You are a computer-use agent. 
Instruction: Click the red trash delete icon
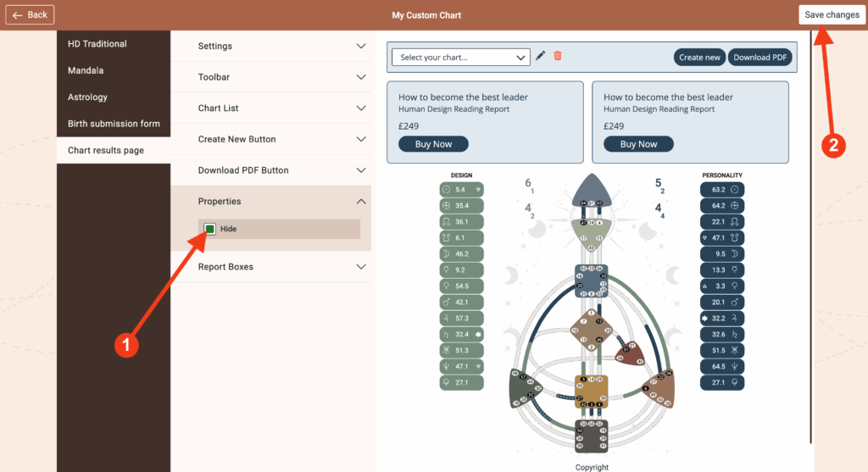[x=558, y=56]
